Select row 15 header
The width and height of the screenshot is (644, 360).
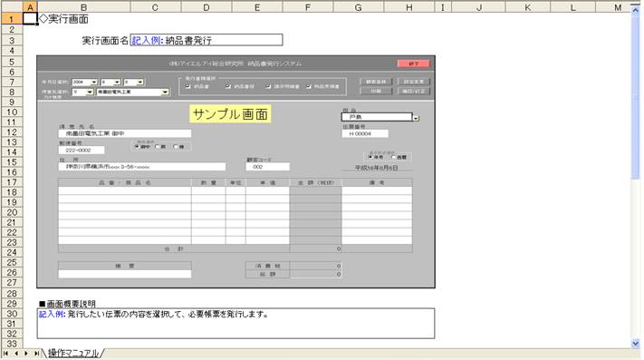point(12,162)
